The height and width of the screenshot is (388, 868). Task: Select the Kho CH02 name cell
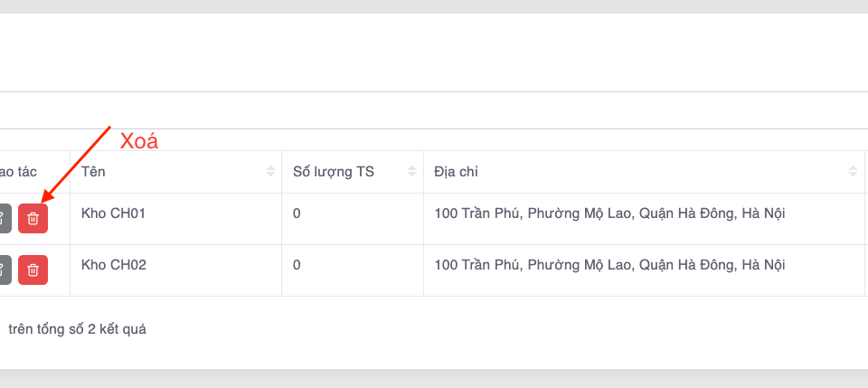pos(113,265)
